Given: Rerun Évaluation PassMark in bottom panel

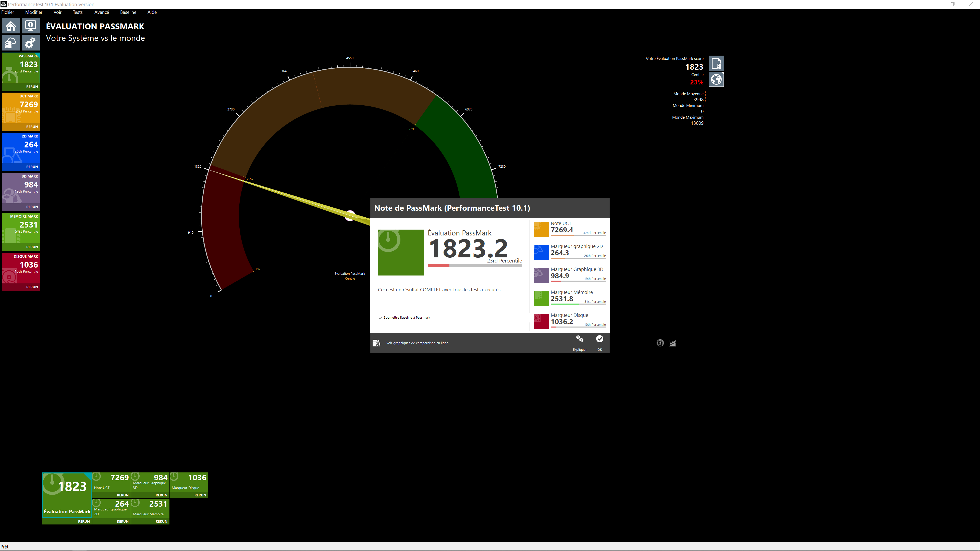Looking at the screenshot, I should pyautogui.click(x=84, y=521).
